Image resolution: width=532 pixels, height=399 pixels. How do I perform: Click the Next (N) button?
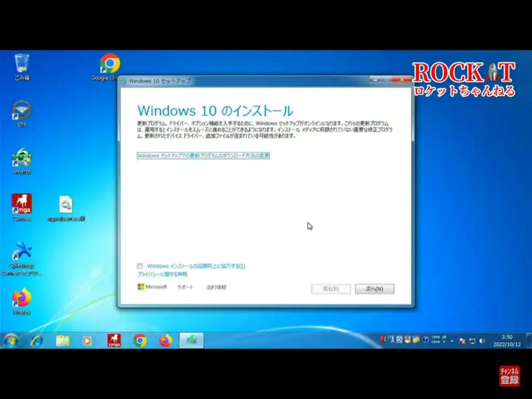[375, 289]
